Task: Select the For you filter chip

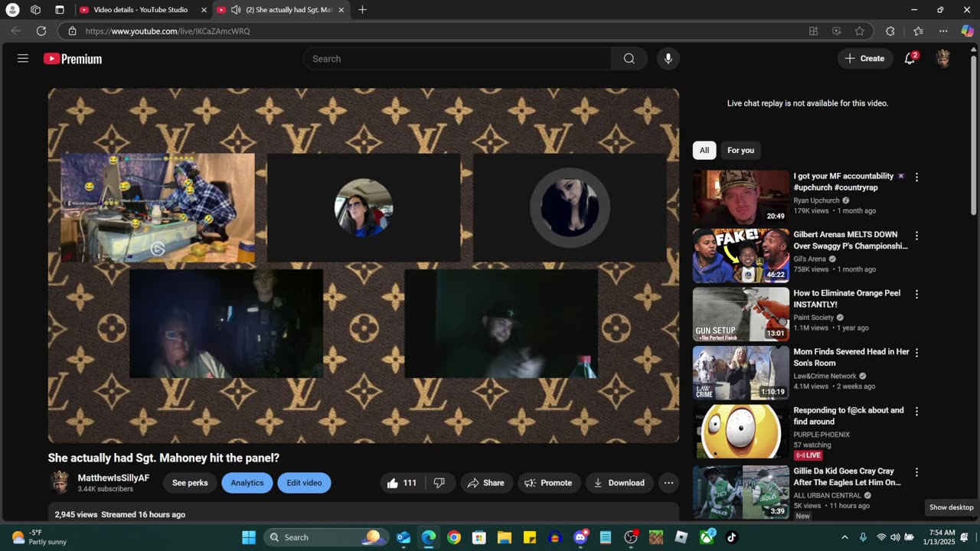Action: tap(740, 150)
